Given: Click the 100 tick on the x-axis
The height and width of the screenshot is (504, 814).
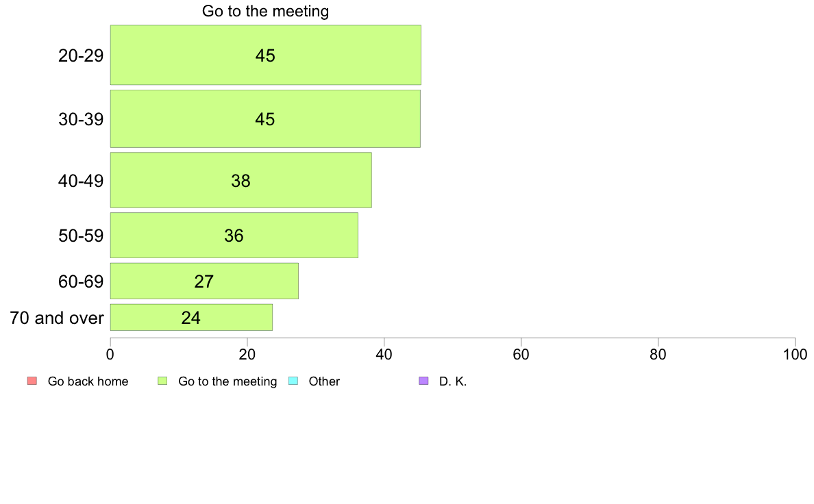Looking at the screenshot, I should [x=795, y=355].
